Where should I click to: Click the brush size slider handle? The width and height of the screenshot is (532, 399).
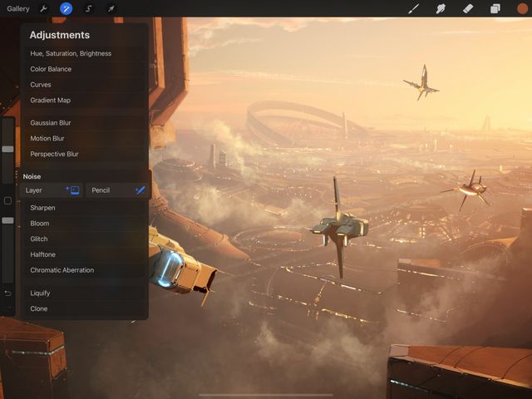(x=7, y=150)
